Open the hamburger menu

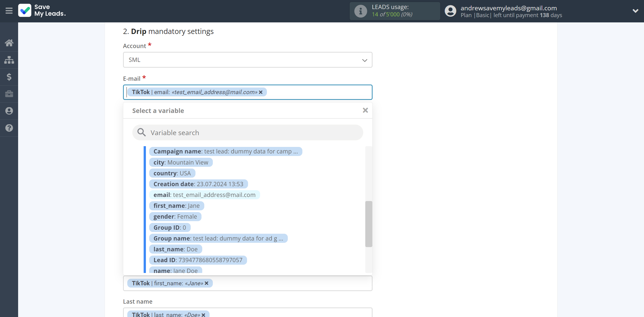click(9, 11)
